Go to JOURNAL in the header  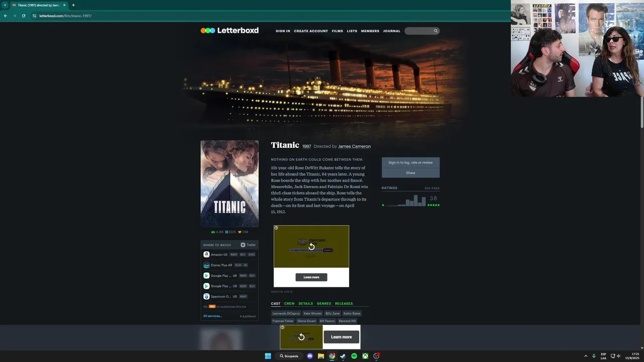391,31
